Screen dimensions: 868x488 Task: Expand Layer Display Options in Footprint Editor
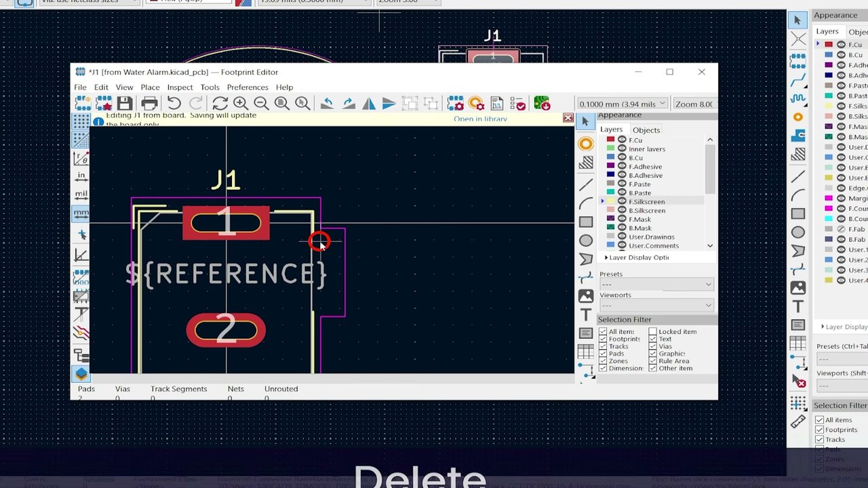(x=637, y=258)
